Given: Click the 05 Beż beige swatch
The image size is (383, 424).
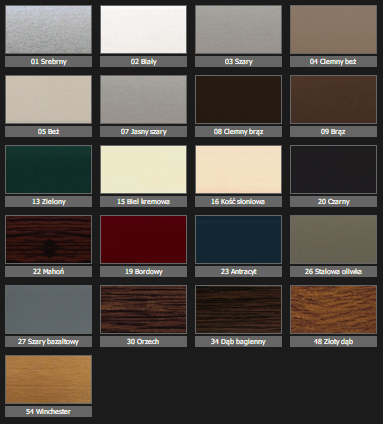Looking at the screenshot, I should coord(48,100).
